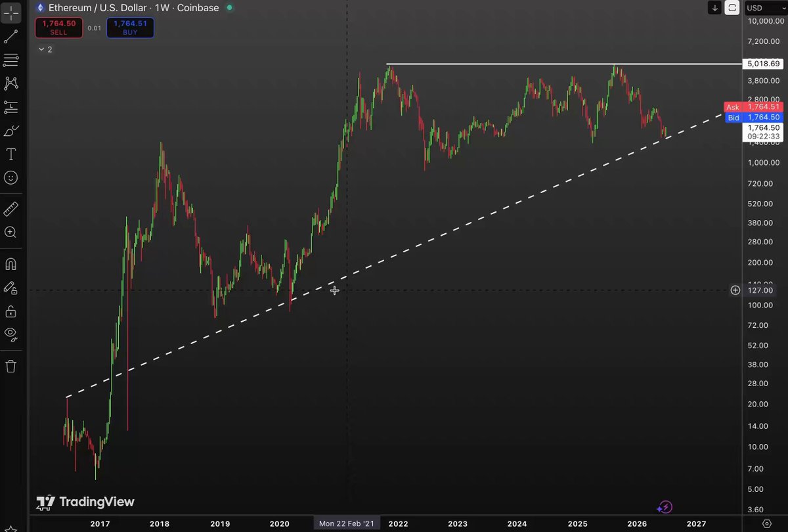Select the ruler measure tool
The width and height of the screenshot is (788, 532).
(11, 209)
